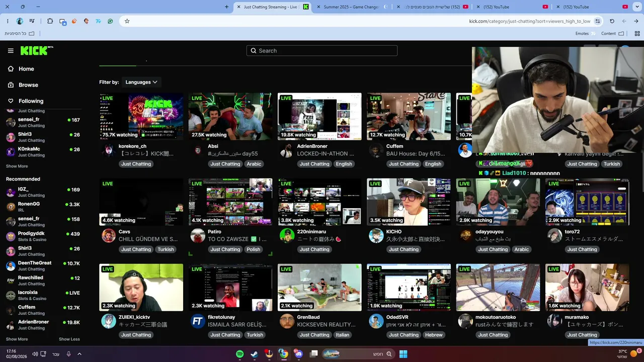Open Discord from the taskbar

(x=298, y=354)
